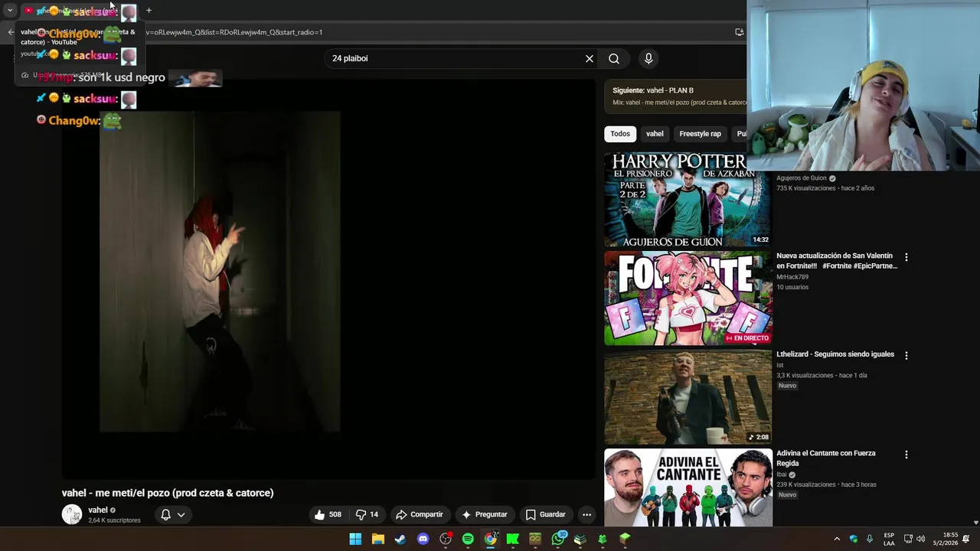980x551 pixels.
Task: Dislike the vahel video
Action: pos(367,514)
